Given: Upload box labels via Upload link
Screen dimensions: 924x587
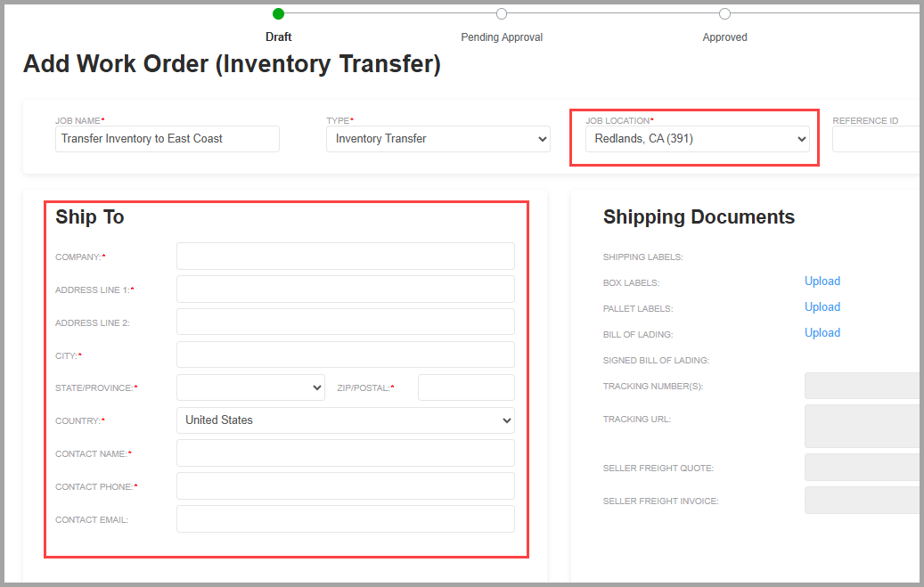Looking at the screenshot, I should pos(822,281).
